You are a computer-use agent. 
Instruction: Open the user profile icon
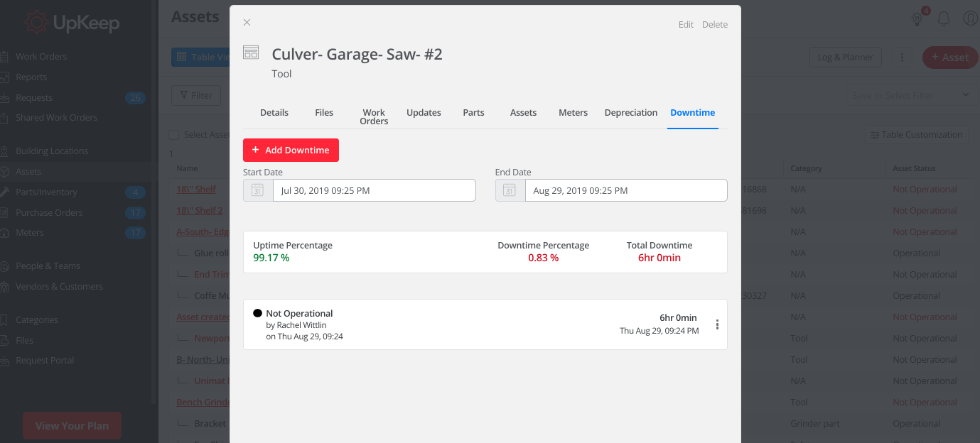[971, 18]
